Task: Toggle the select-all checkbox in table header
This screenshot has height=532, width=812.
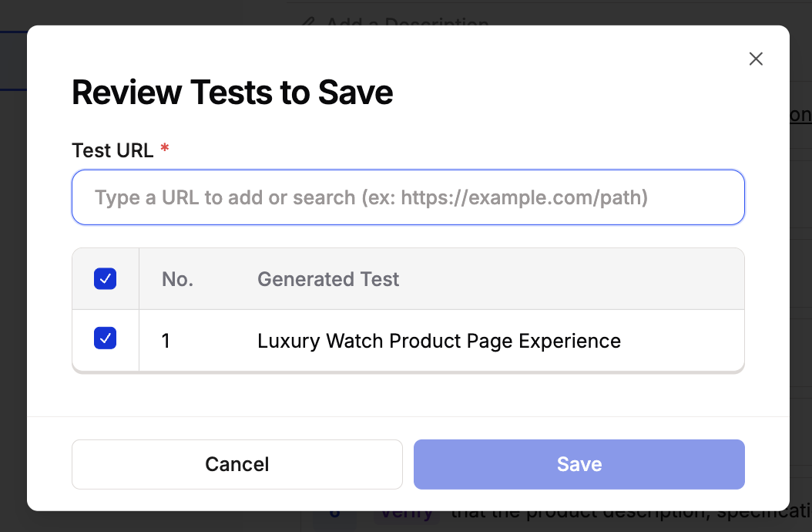Action: click(x=105, y=278)
